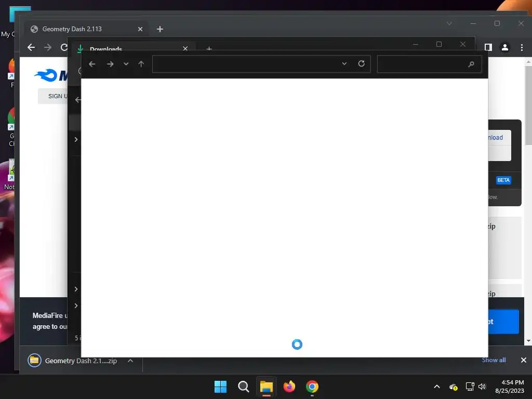Click the MediaFire logo
Viewport: 532px width, 399px height.
[x=51, y=75]
